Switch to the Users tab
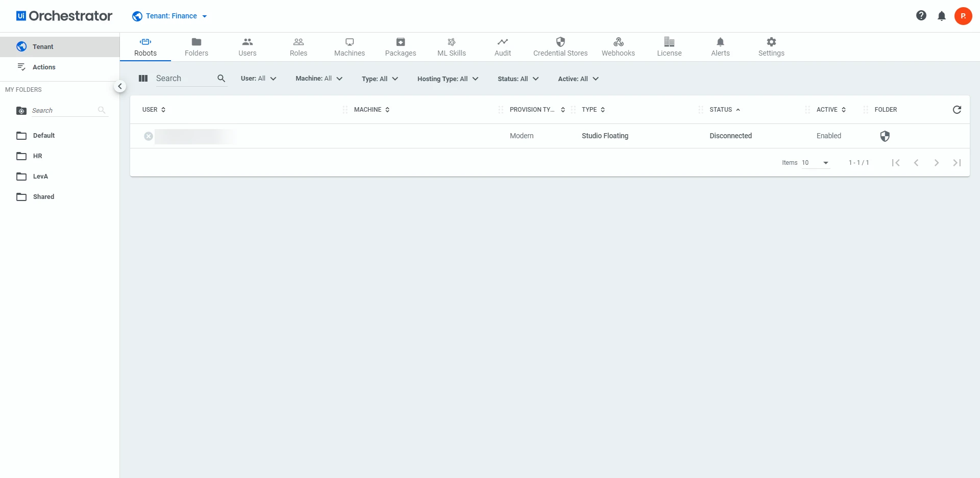 (248, 47)
